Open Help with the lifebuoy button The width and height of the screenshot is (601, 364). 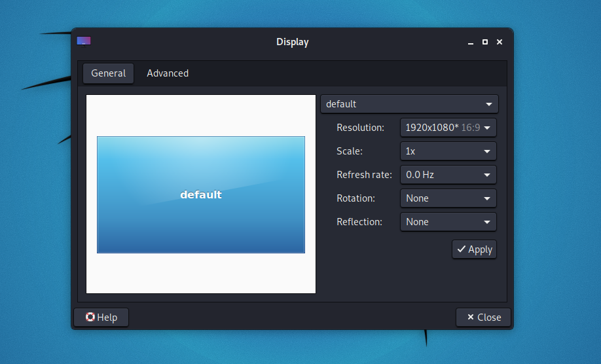101,318
